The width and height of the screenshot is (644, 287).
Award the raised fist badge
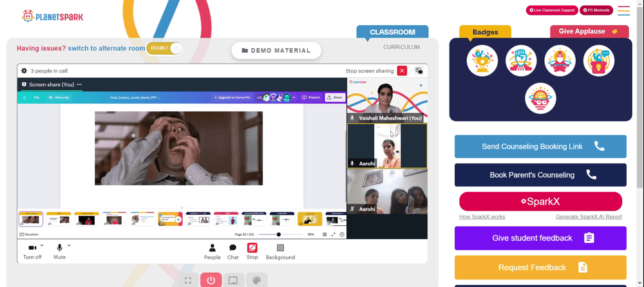521,60
